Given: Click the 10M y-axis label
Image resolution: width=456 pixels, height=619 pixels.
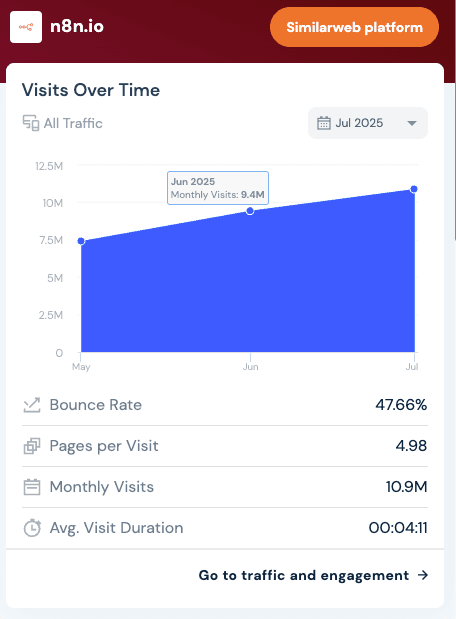Looking at the screenshot, I should click(53, 203).
